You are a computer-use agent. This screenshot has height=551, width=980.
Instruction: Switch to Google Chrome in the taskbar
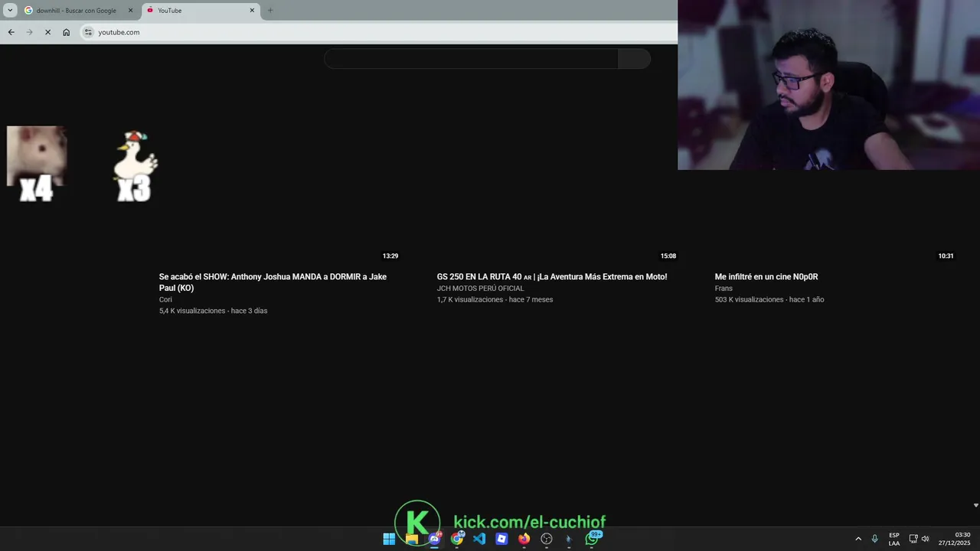tap(457, 539)
